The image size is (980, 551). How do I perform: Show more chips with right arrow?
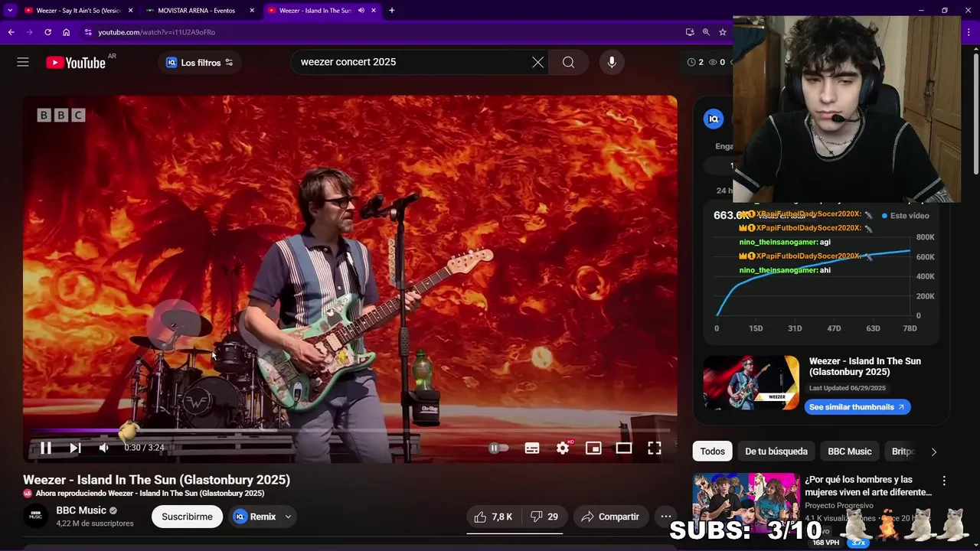click(x=933, y=452)
